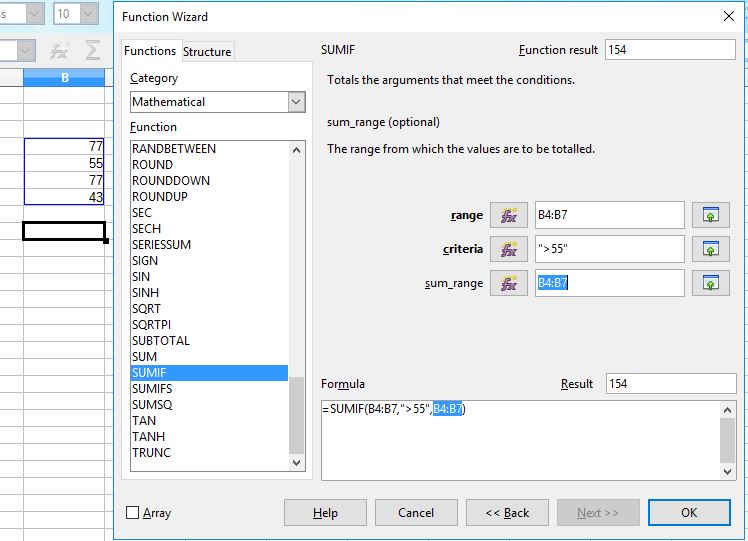Select SECH in the function list

tap(209, 229)
